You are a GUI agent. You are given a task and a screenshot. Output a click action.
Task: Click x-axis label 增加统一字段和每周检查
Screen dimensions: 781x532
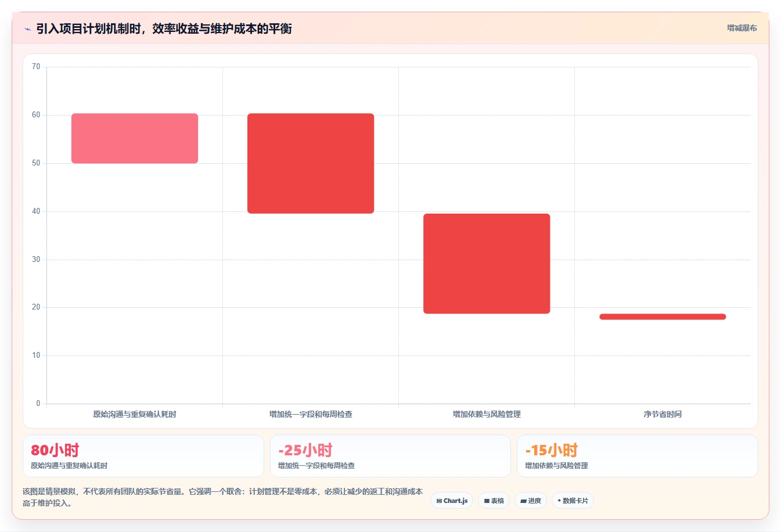(x=311, y=414)
